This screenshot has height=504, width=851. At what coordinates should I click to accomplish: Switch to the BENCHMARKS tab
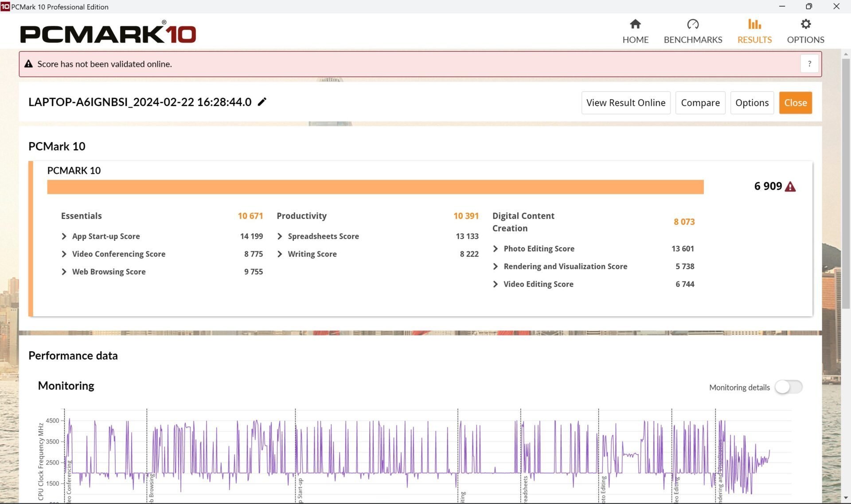[693, 31]
